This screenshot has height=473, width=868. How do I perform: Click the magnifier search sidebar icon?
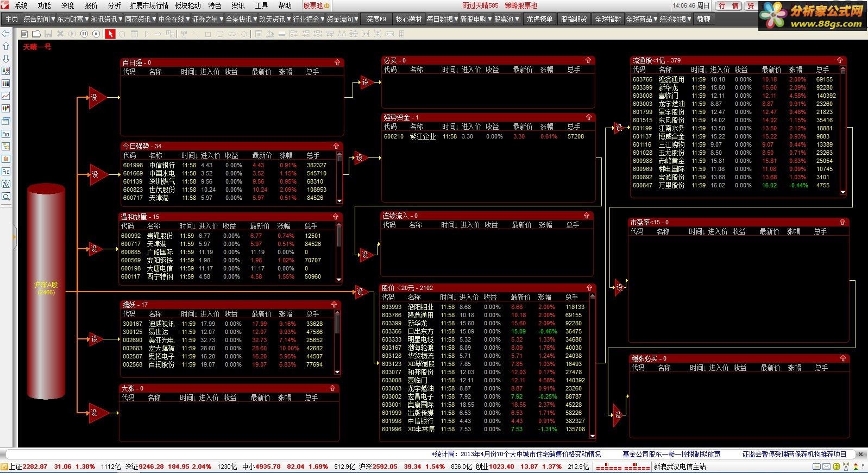6,196
